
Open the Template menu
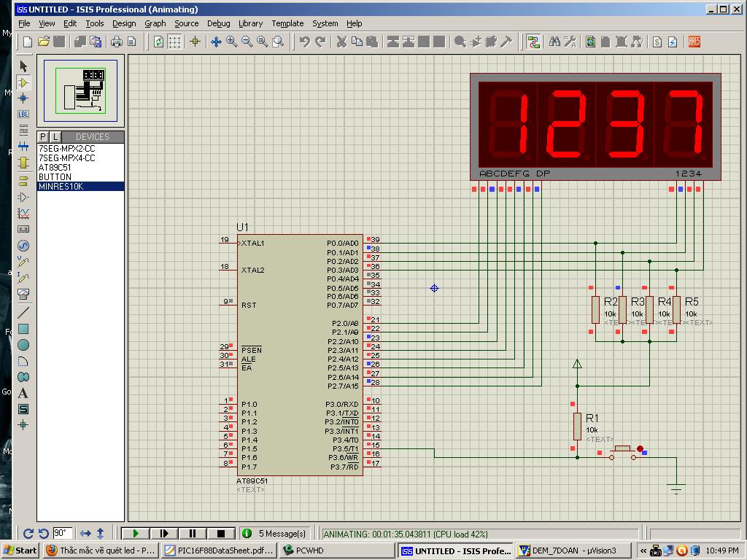(x=287, y=23)
